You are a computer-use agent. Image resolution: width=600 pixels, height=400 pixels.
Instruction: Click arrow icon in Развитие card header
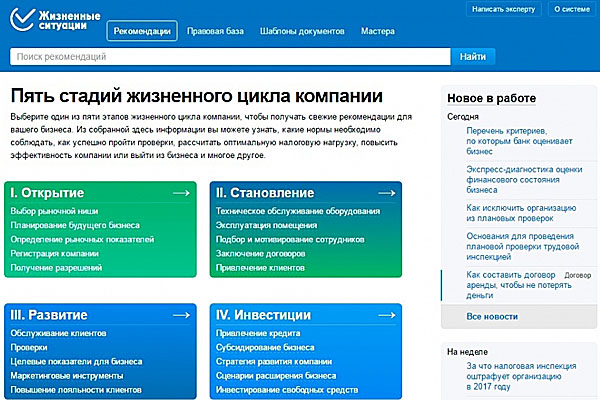[181, 314]
